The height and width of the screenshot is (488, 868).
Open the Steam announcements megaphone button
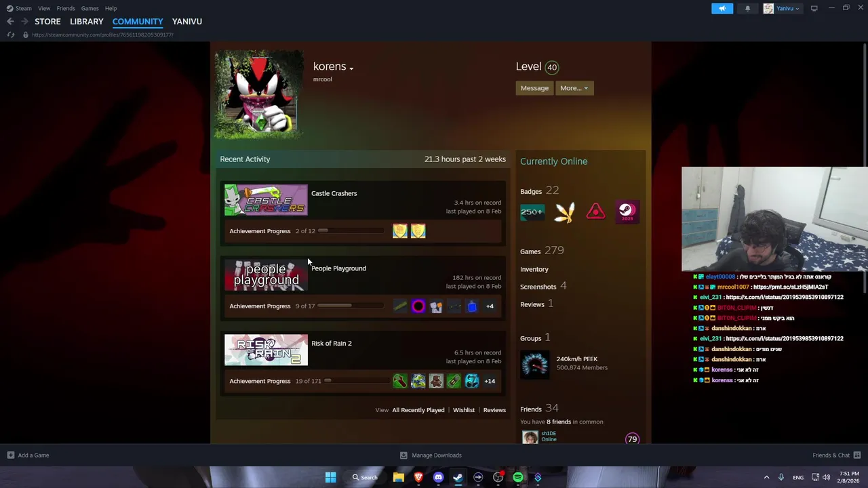tap(722, 8)
